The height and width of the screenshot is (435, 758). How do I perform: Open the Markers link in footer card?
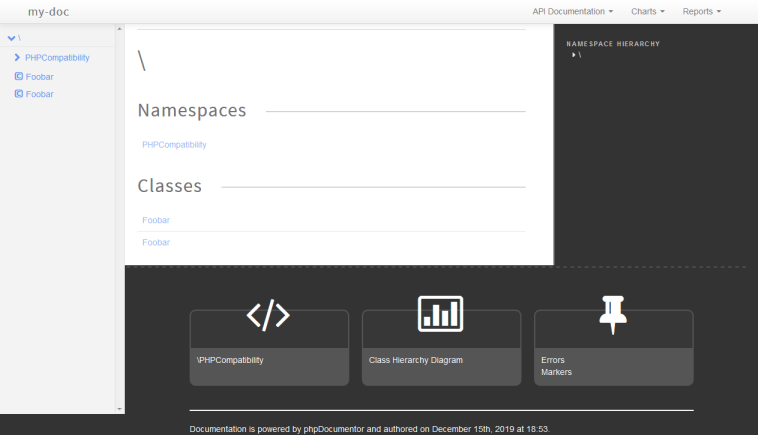tap(556, 372)
